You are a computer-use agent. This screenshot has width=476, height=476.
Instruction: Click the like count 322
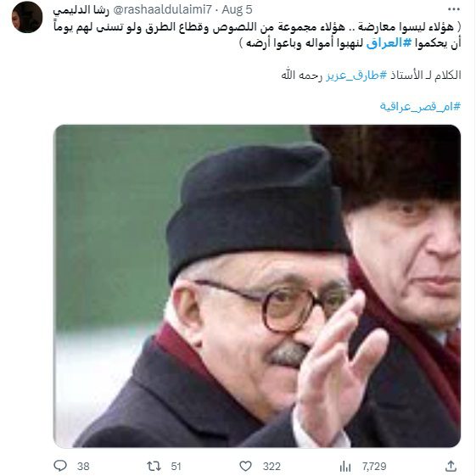click(272, 467)
